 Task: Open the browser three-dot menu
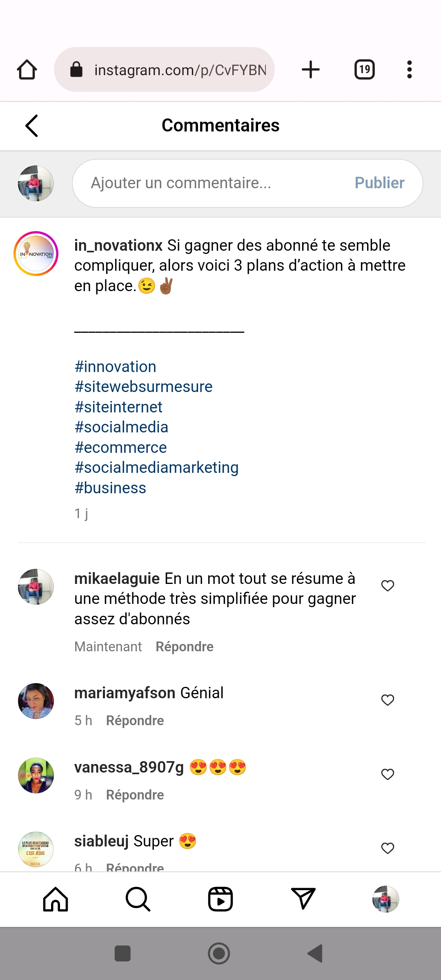(x=409, y=69)
